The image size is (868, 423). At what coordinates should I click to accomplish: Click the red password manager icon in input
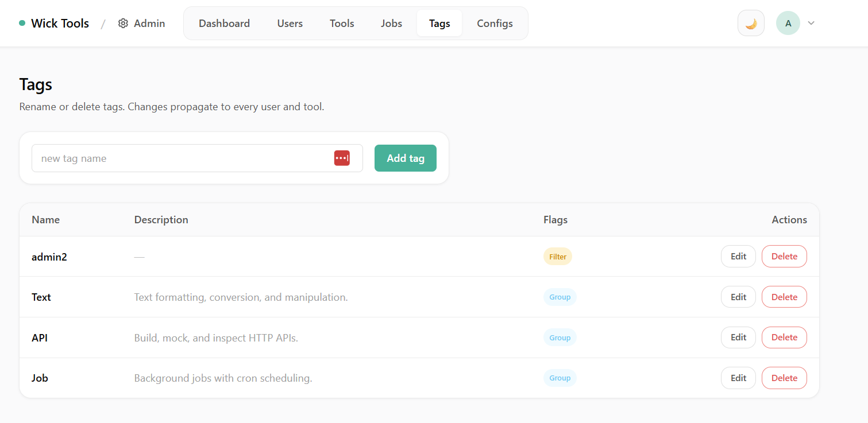coord(342,158)
